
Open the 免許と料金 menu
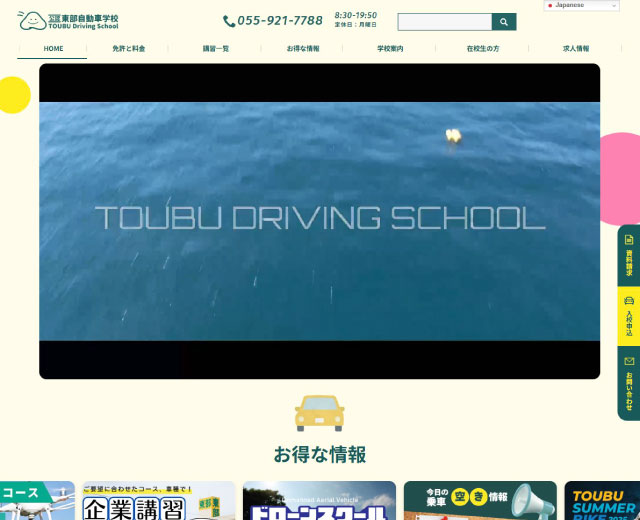pyautogui.click(x=129, y=49)
